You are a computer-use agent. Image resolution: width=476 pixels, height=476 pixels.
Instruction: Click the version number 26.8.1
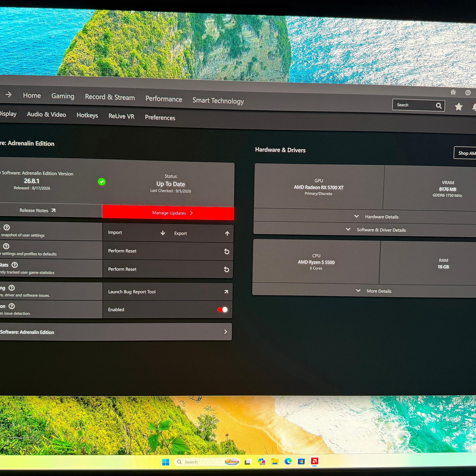click(x=32, y=181)
